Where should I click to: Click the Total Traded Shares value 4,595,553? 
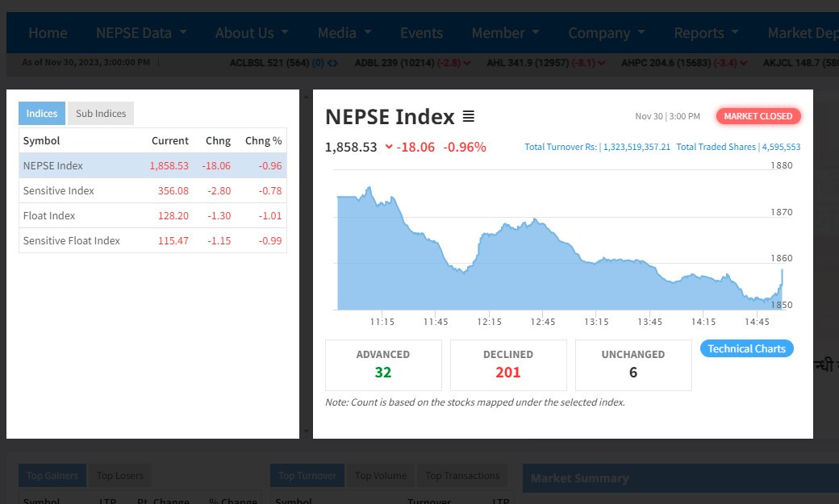pyautogui.click(x=781, y=147)
